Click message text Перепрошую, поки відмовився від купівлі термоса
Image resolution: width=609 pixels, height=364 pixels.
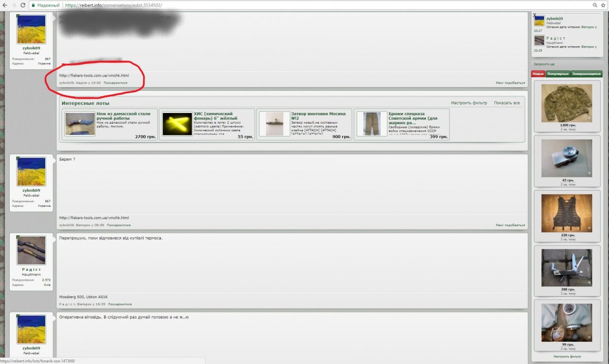pos(111,238)
